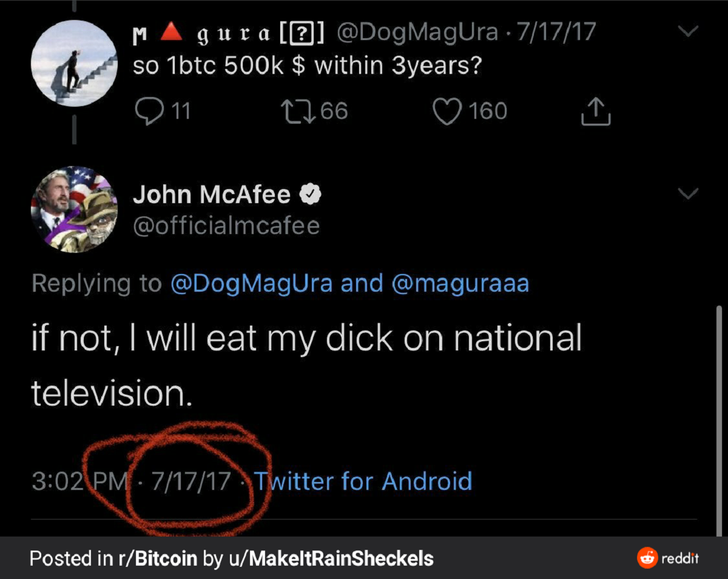Click the vertical scrollbar on the right
Viewport: 728px width, 579px height.
[x=720, y=418]
